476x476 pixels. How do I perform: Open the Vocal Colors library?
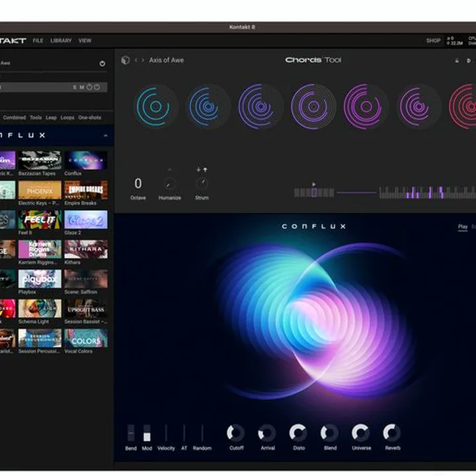tap(86, 338)
